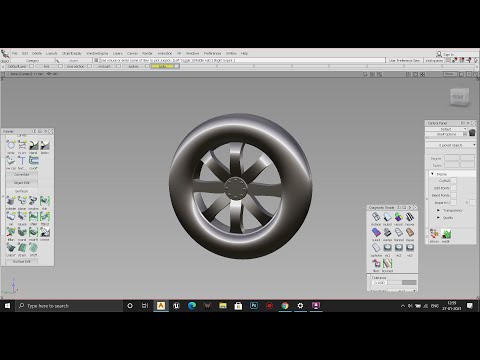Apply the sk1 sky texture shade
This screenshot has height=360, width=480.
click(387, 248)
